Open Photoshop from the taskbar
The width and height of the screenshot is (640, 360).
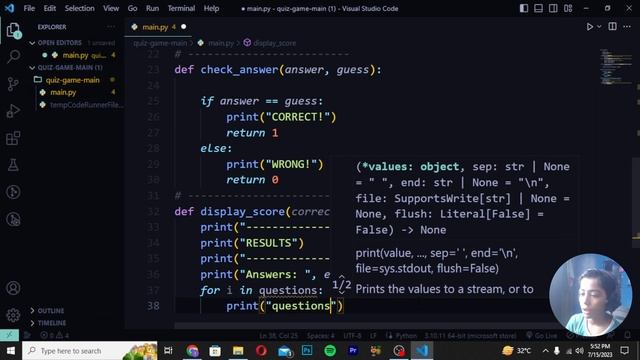[x=307, y=351]
